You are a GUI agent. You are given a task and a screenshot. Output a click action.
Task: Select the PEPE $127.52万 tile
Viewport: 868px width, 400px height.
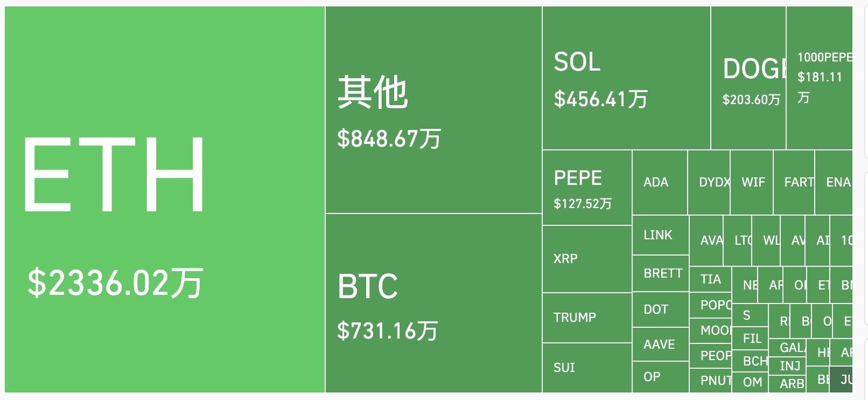(x=587, y=188)
